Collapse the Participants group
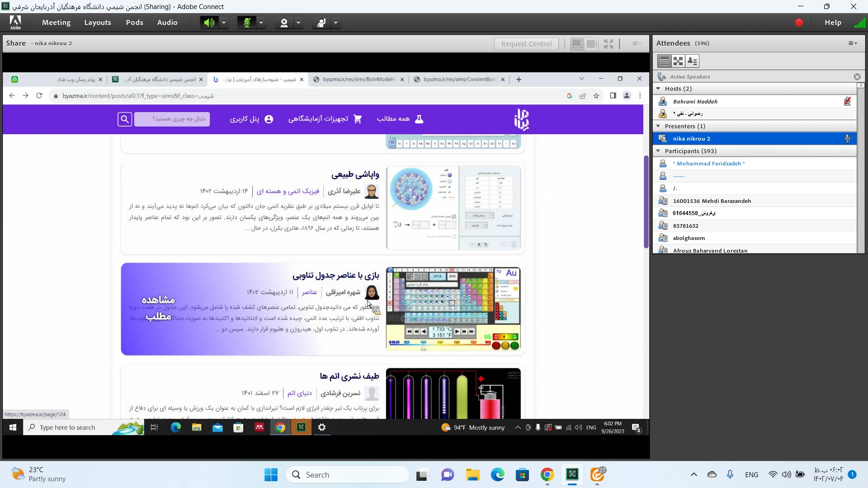The height and width of the screenshot is (488, 868). click(658, 151)
